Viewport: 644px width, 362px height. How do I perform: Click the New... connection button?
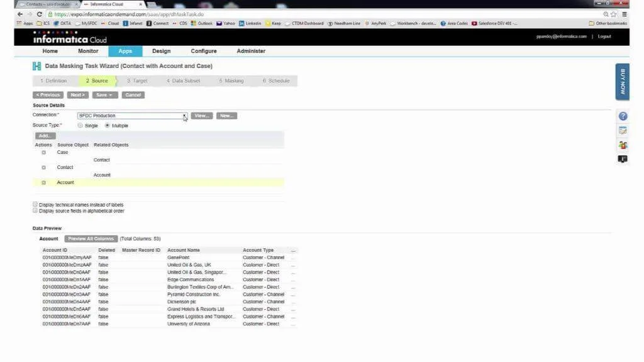pos(226,116)
